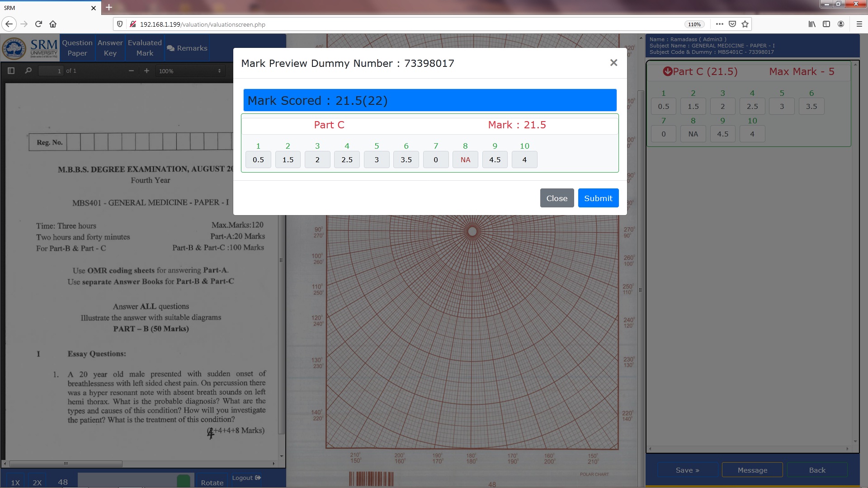Viewport: 868px width, 488px height.
Task: Reload the page with refresh icon
Action: (x=38, y=24)
